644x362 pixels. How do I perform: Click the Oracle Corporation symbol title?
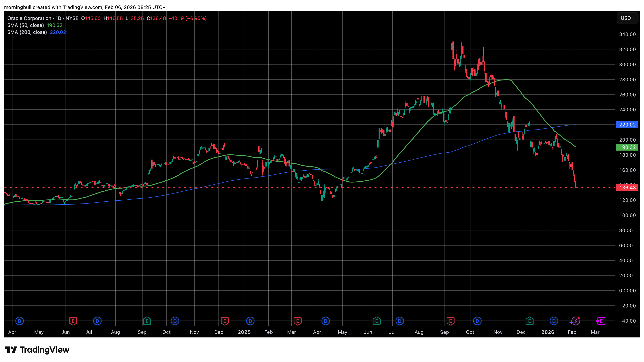click(x=29, y=18)
